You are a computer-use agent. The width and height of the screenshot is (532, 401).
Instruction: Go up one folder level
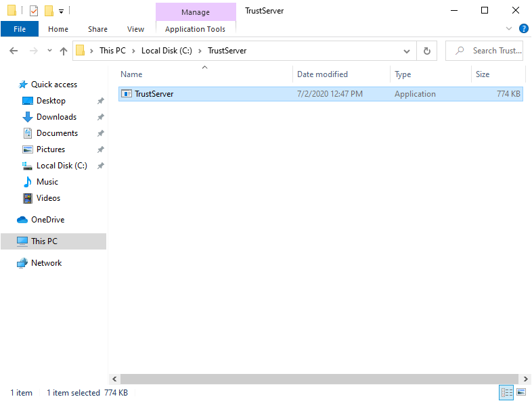click(x=64, y=51)
